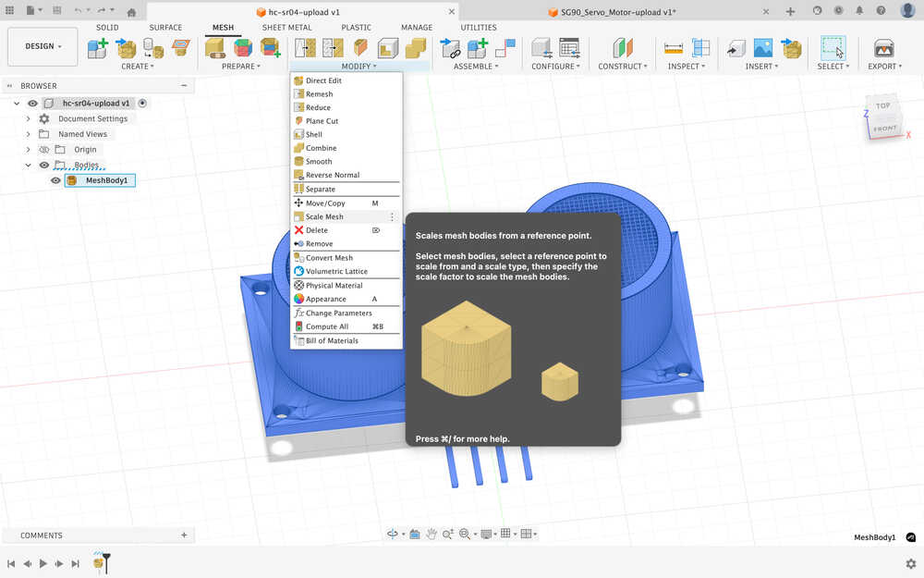Hide MeshBody1 using its eye icon

(55, 180)
